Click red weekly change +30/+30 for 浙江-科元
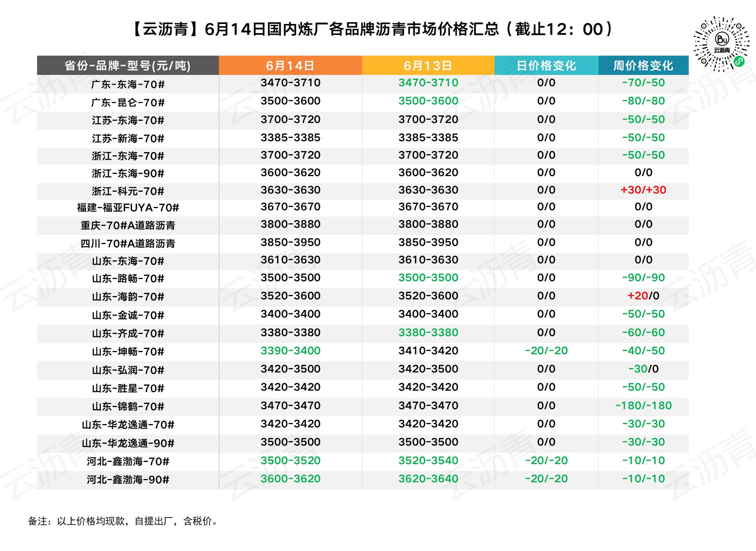The width and height of the screenshot is (756, 551). click(x=643, y=190)
